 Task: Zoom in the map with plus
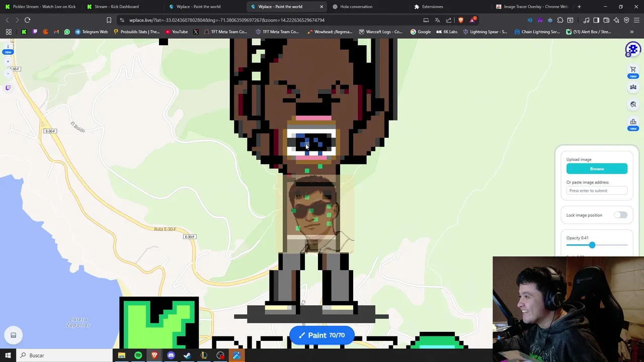(x=8, y=61)
